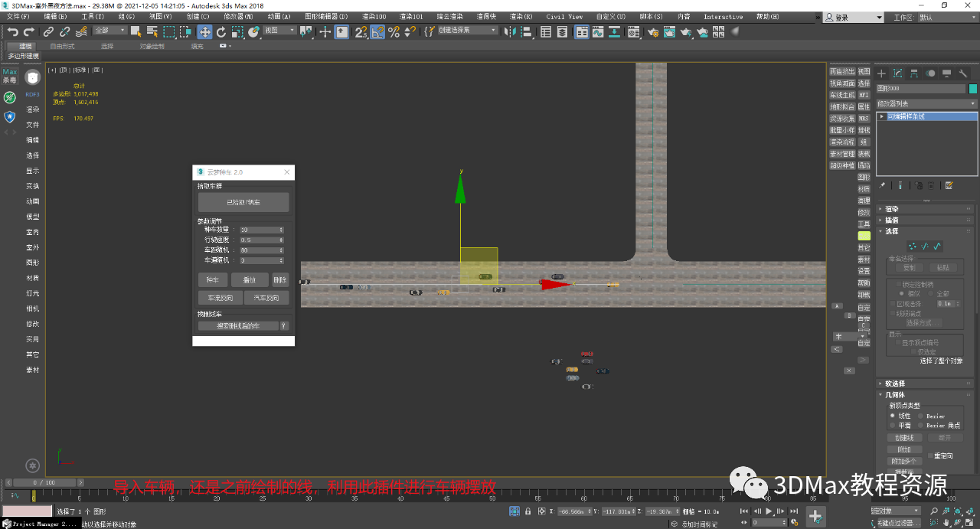Click the object color swatch beside the name field
980x529 pixels.
point(973,89)
